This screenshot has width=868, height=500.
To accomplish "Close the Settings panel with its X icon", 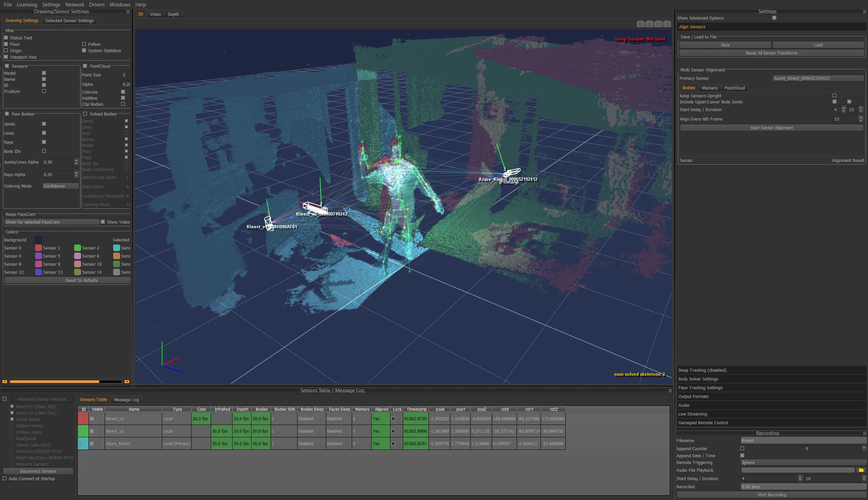I will pos(864,12).
